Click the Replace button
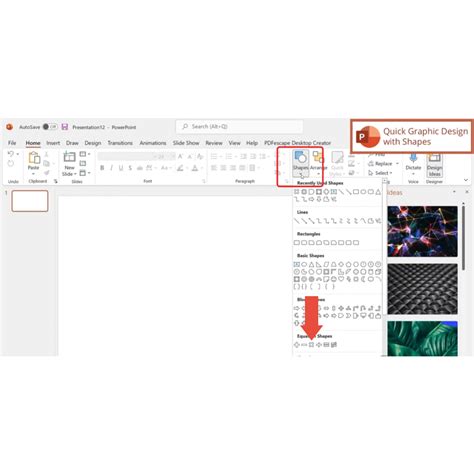The width and height of the screenshot is (474, 474). click(x=380, y=164)
